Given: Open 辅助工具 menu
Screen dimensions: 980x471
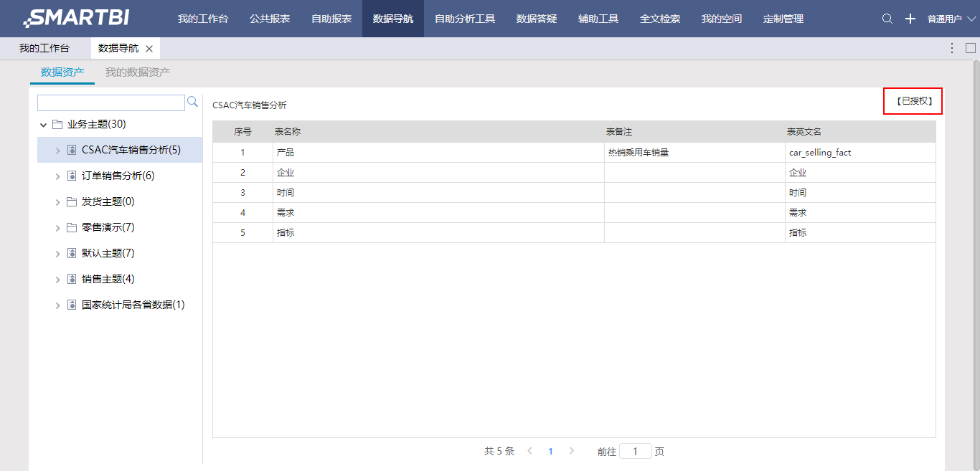Looking at the screenshot, I should (x=598, y=19).
